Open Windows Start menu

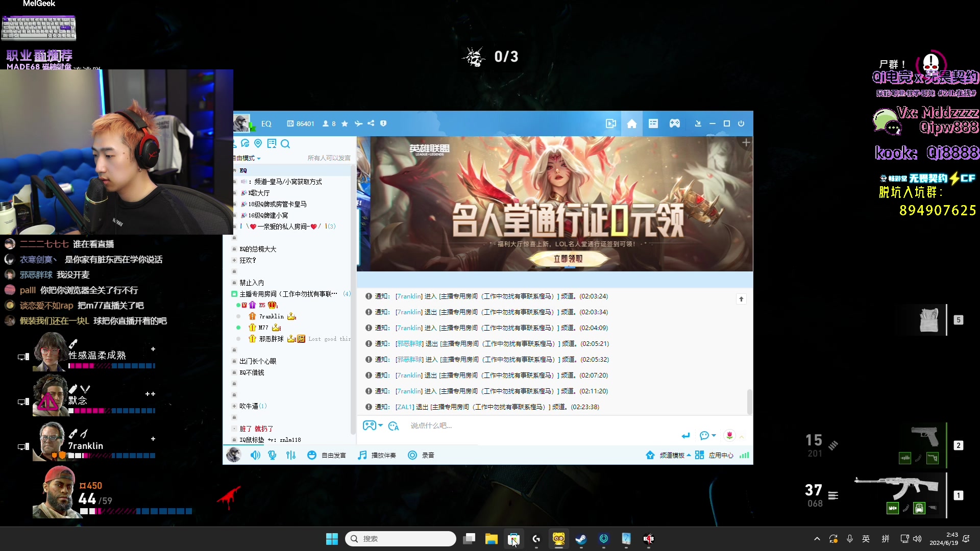point(332,539)
